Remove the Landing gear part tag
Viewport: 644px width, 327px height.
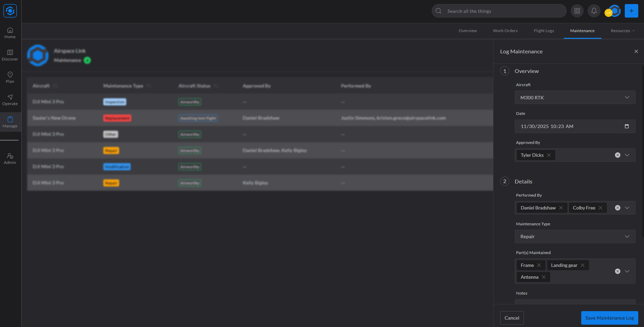click(583, 265)
